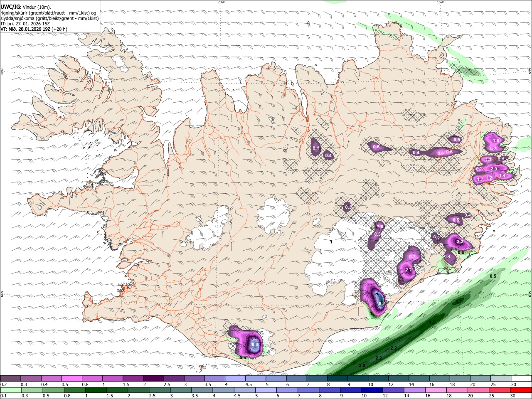Click the coral red 25 swatch, bottom legend row

coord(499,390)
